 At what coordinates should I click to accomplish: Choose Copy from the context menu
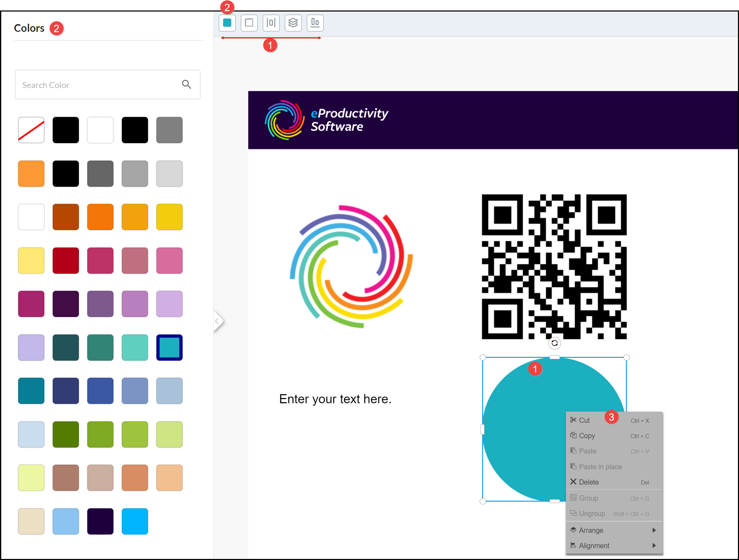click(x=587, y=436)
